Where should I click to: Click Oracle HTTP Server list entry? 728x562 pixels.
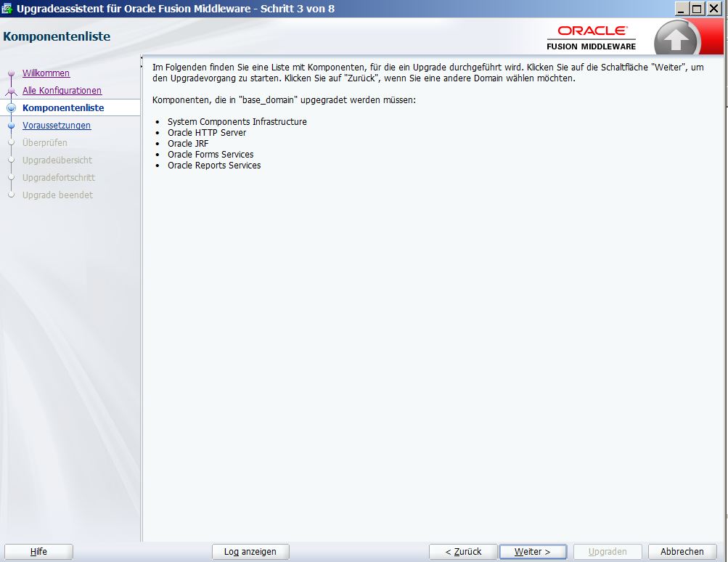207,132
